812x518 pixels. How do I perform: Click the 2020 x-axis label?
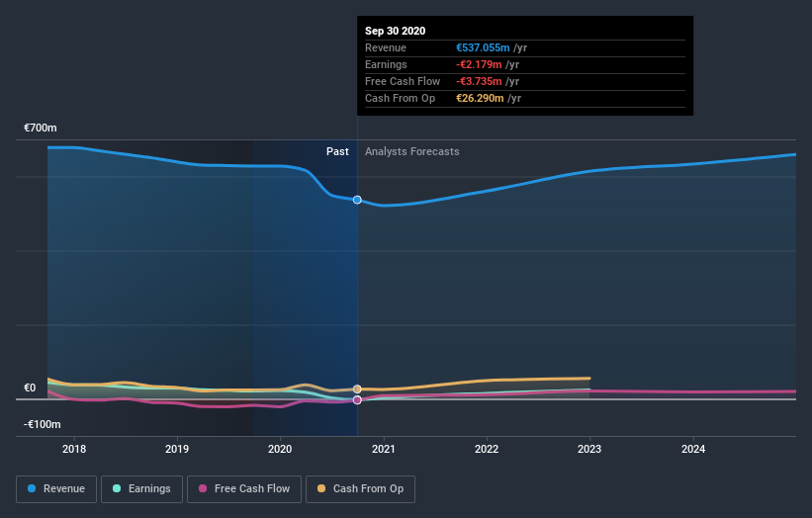(x=280, y=449)
